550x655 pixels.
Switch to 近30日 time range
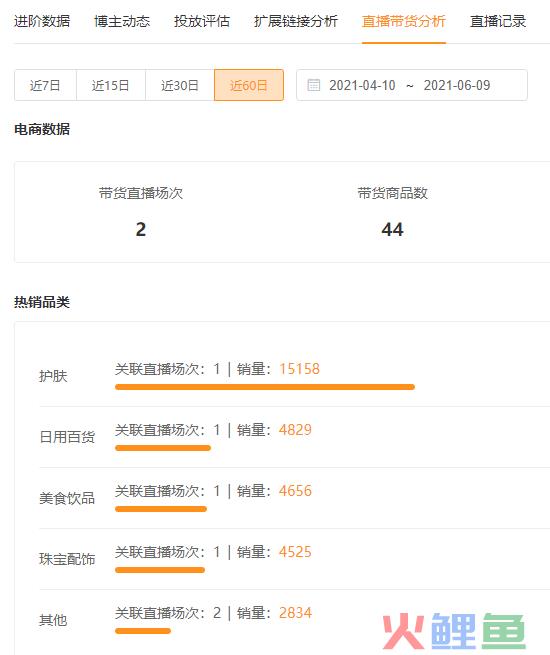click(x=180, y=85)
